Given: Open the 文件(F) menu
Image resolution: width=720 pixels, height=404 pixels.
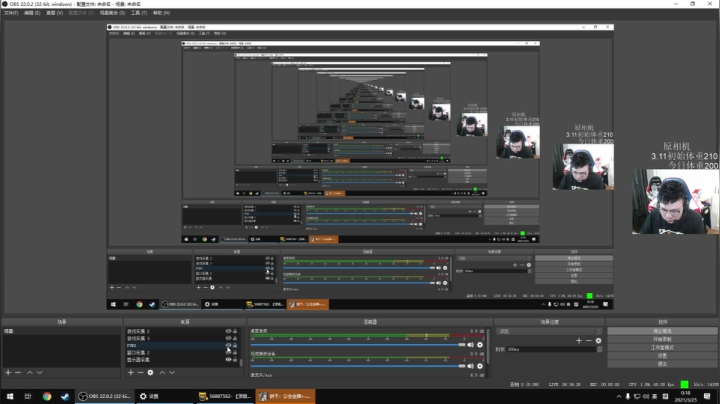Looking at the screenshot, I should (x=11, y=13).
